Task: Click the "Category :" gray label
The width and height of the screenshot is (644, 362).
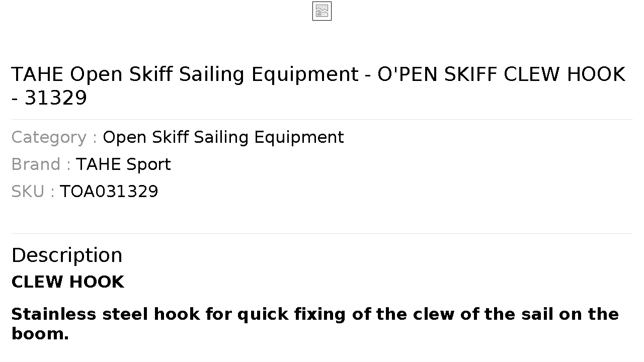Action: click(x=54, y=137)
